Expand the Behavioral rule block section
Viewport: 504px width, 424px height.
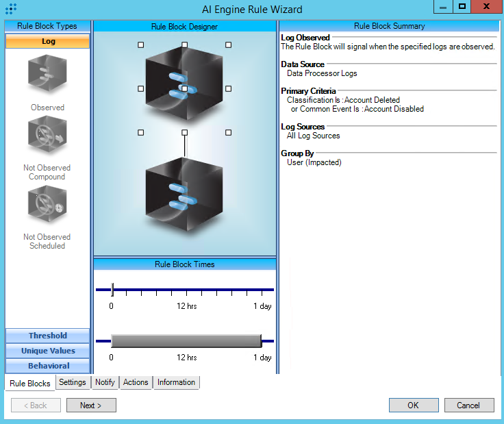click(47, 366)
